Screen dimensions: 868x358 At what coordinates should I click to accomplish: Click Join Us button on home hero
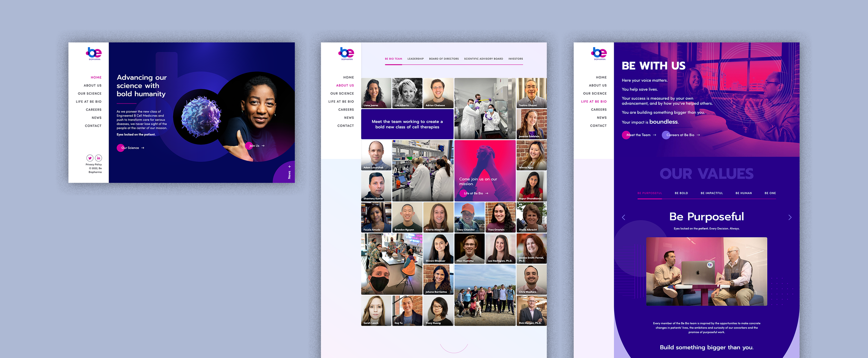tap(255, 146)
